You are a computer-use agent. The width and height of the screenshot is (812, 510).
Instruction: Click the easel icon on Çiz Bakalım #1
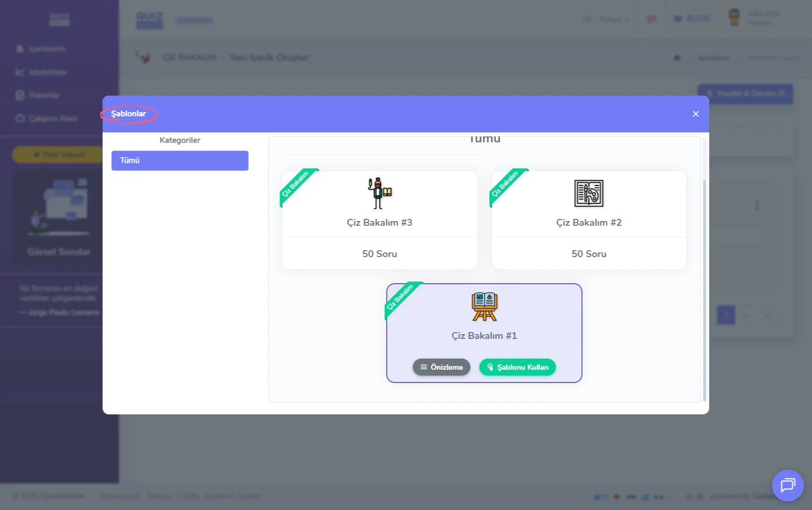pos(484,307)
